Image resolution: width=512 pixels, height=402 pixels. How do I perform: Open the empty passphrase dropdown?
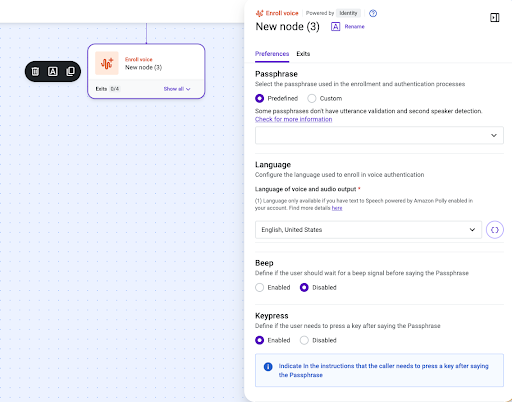pos(379,135)
